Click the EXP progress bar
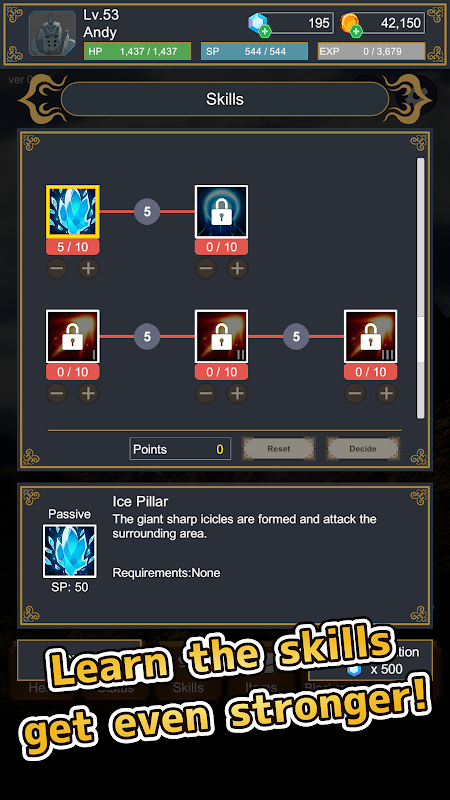This screenshot has width=450, height=800. (x=371, y=52)
